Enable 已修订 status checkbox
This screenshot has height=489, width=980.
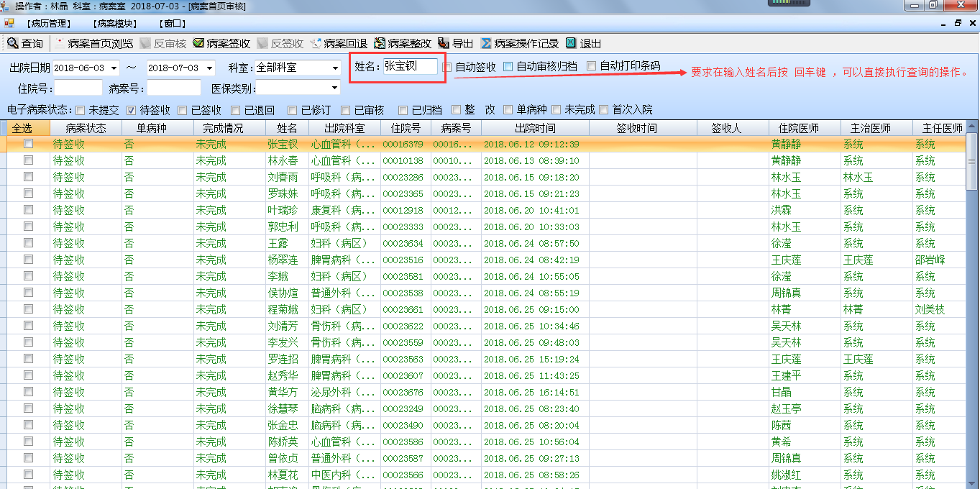[292, 110]
